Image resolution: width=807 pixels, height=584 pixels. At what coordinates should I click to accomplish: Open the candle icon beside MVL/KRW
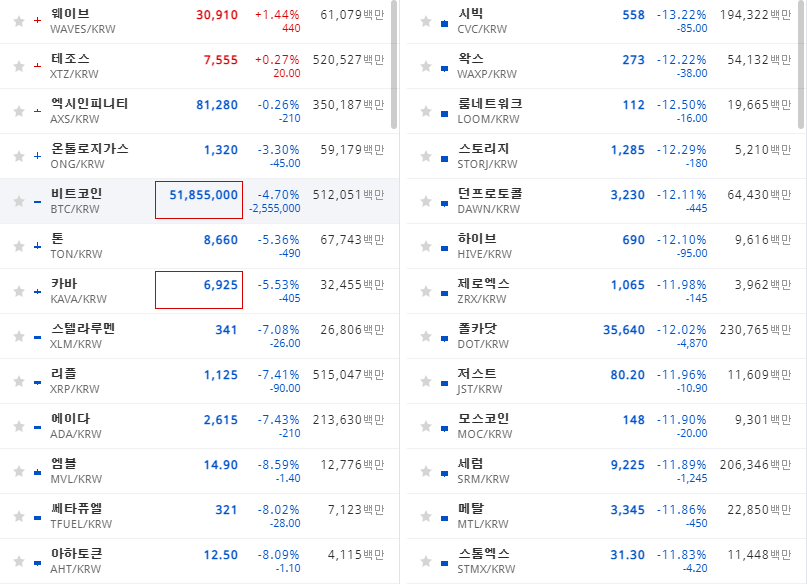(x=37, y=472)
